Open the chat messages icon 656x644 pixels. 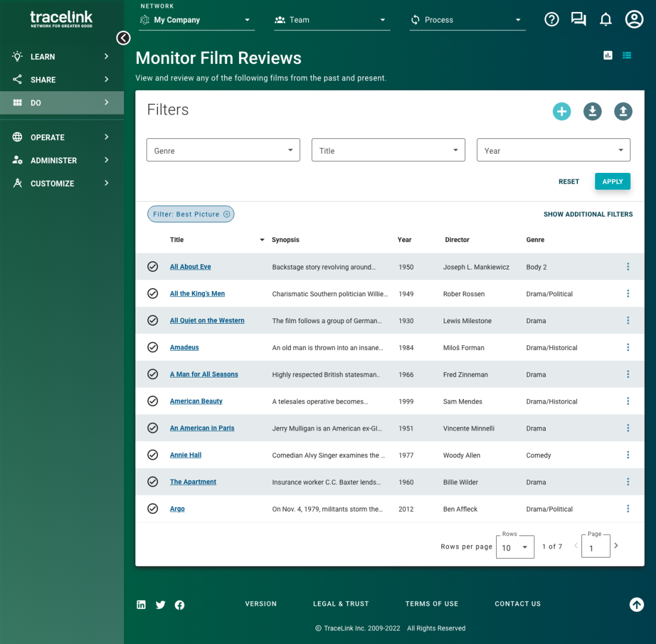point(578,20)
